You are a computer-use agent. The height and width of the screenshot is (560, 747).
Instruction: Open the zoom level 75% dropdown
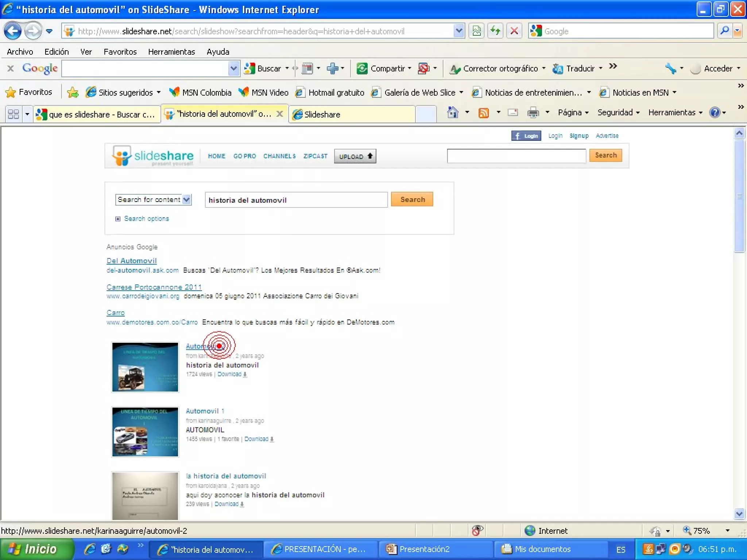click(x=727, y=530)
